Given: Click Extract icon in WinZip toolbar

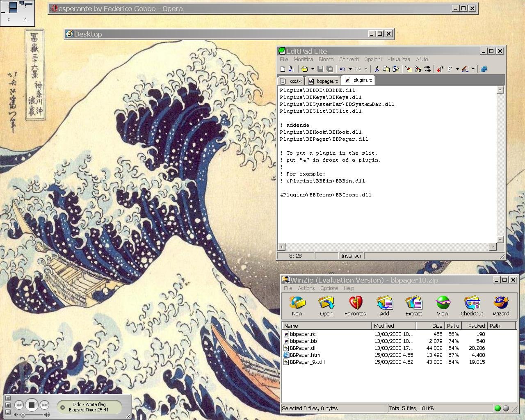Looking at the screenshot, I should pos(413,306).
